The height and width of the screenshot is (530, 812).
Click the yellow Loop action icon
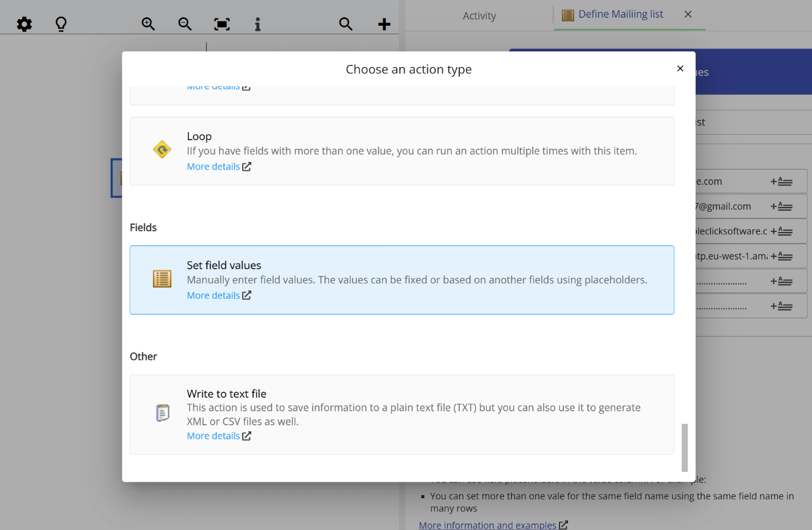pos(161,148)
